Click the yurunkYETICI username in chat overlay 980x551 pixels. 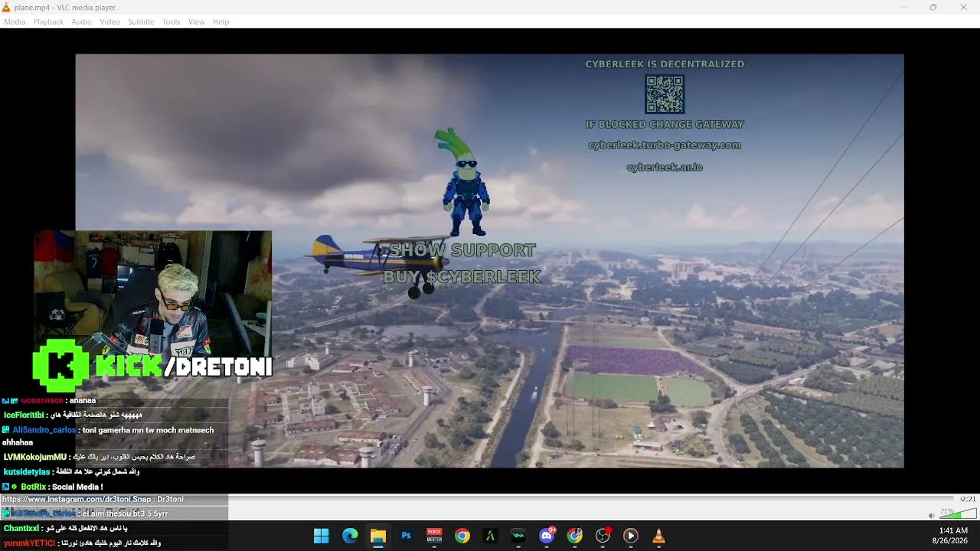pos(29,543)
